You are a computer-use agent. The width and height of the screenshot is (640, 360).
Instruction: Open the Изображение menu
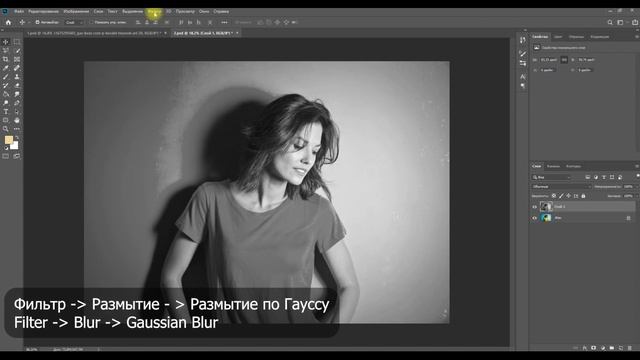(x=76, y=11)
